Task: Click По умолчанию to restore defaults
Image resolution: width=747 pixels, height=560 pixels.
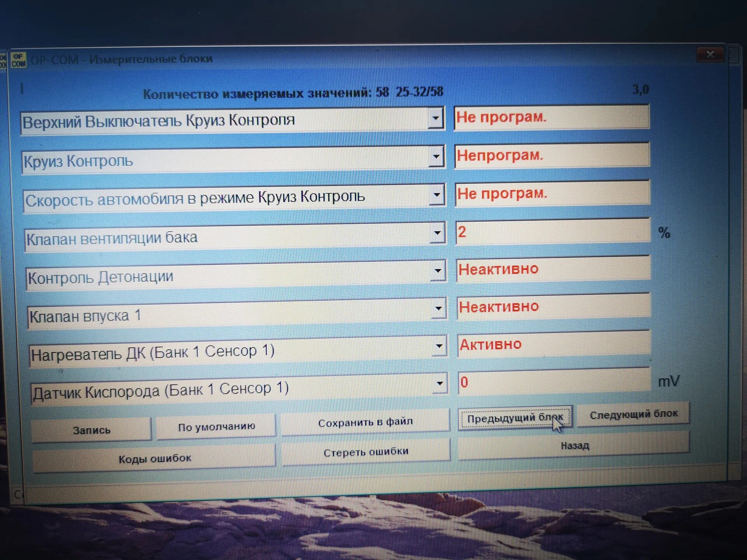Action: tap(216, 426)
